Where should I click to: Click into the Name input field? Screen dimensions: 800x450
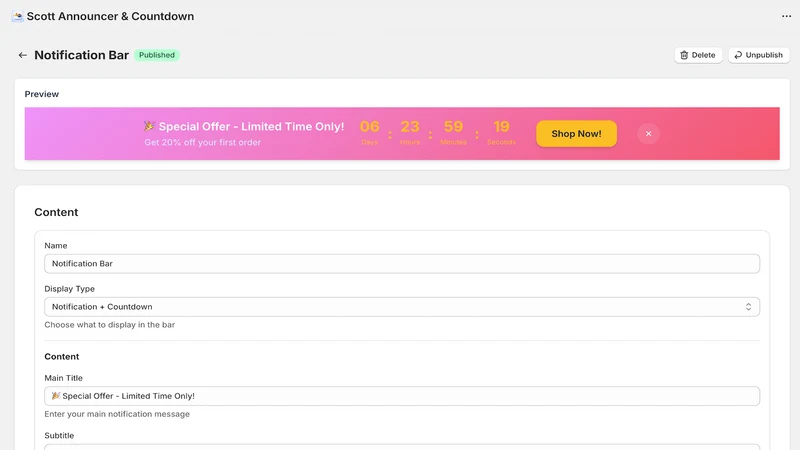pyautogui.click(x=402, y=264)
